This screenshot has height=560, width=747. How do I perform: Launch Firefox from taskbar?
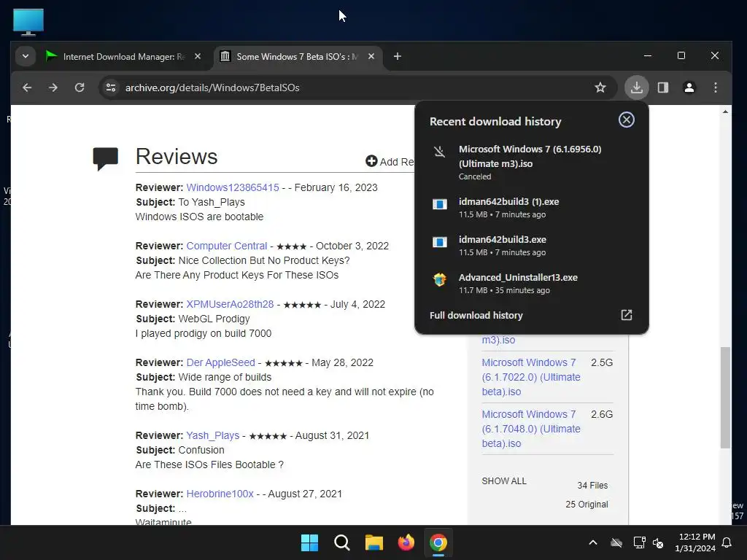coord(406,542)
